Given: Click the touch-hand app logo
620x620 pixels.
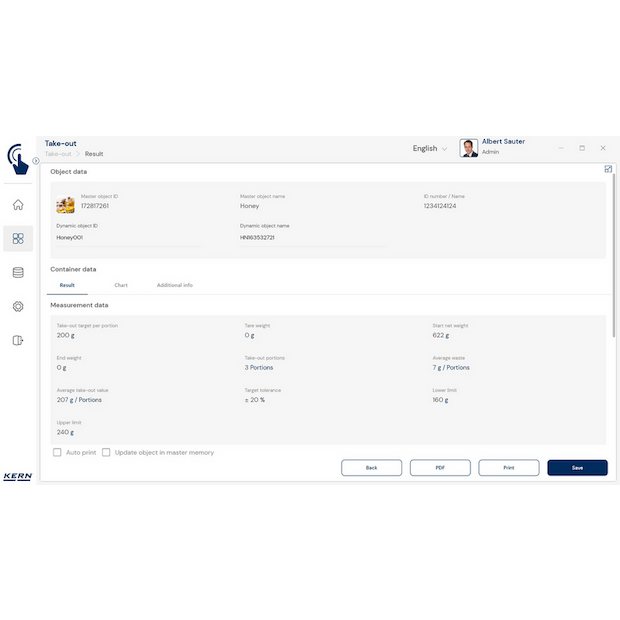Looking at the screenshot, I should [17, 158].
